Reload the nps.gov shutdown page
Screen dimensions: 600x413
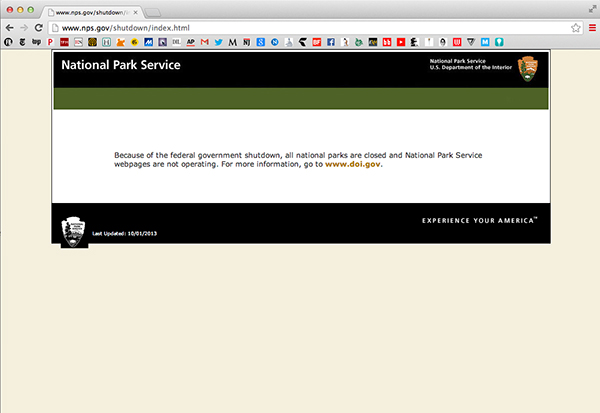(x=39, y=28)
